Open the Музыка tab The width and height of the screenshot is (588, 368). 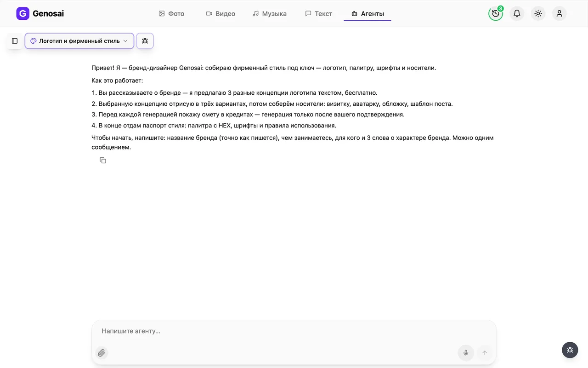pos(270,14)
